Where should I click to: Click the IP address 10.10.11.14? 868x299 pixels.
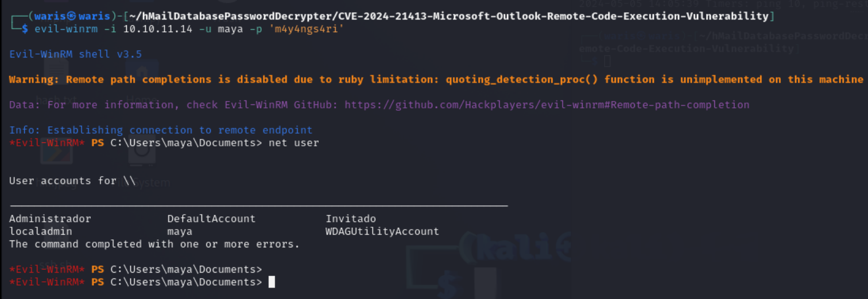pos(157,29)
